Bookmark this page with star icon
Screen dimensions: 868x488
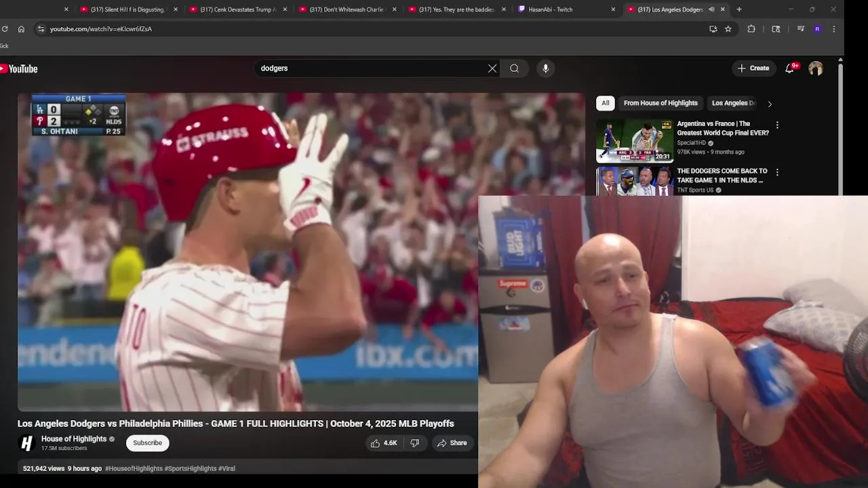tap(728, 29)
